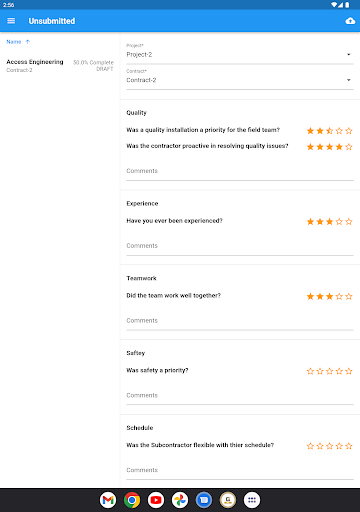The height and width of the screenshot is (512, 360).
Task: Set quality installation rating to five stars
Action: tap(349, 131)
